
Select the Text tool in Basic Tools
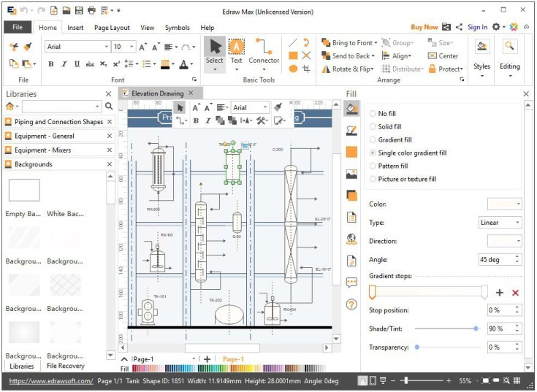point(236,51)
